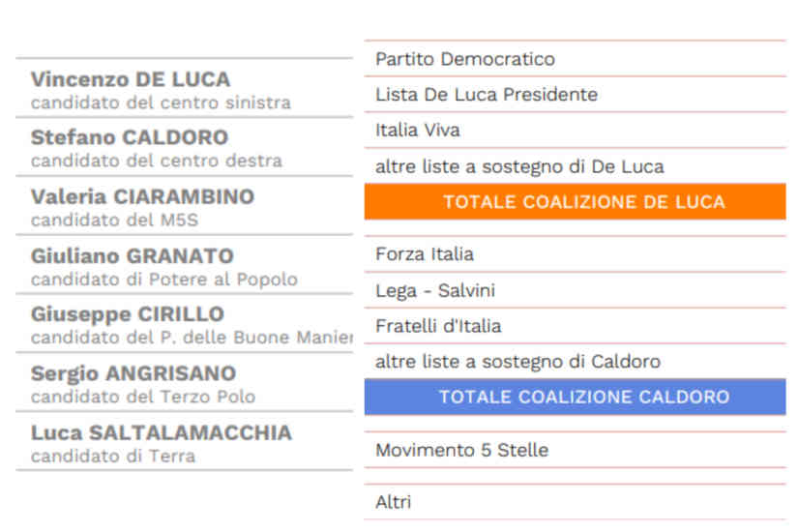Select the Italia Viva list row
The width and height of the screenshot is (798, 532).
click(x=576, y=131)
